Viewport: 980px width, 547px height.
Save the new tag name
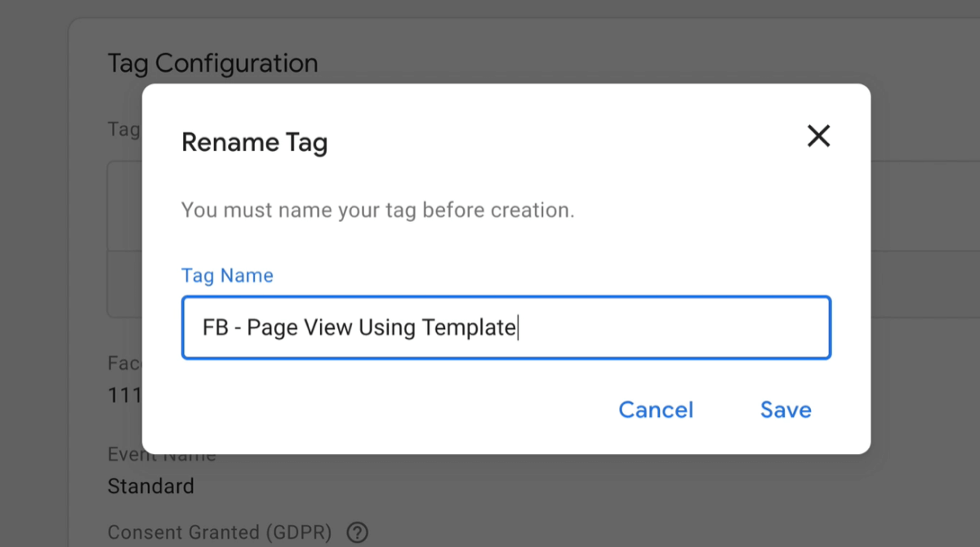click(x=786, y=409)
